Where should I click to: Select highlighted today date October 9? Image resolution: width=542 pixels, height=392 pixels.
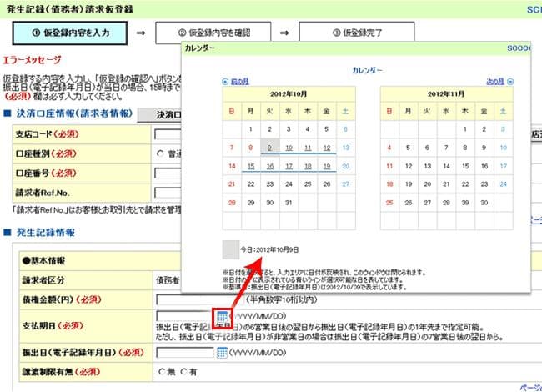[x=268, y=148]
